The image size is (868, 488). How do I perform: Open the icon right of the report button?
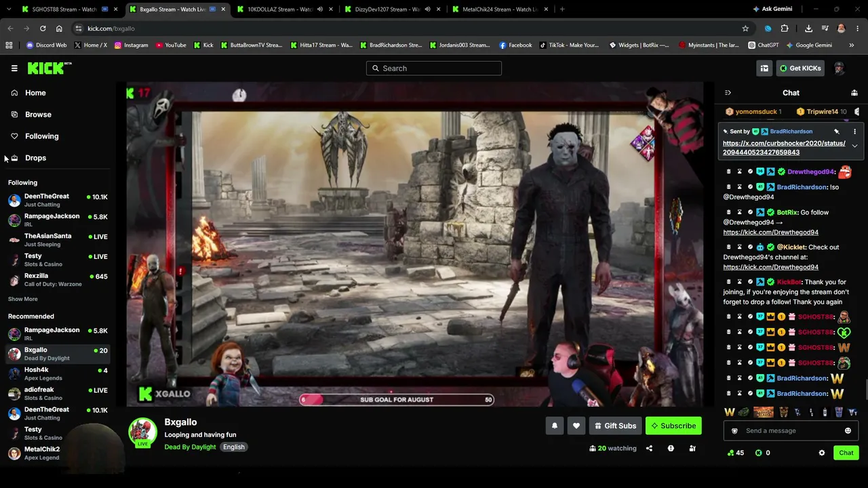point(692,448)
